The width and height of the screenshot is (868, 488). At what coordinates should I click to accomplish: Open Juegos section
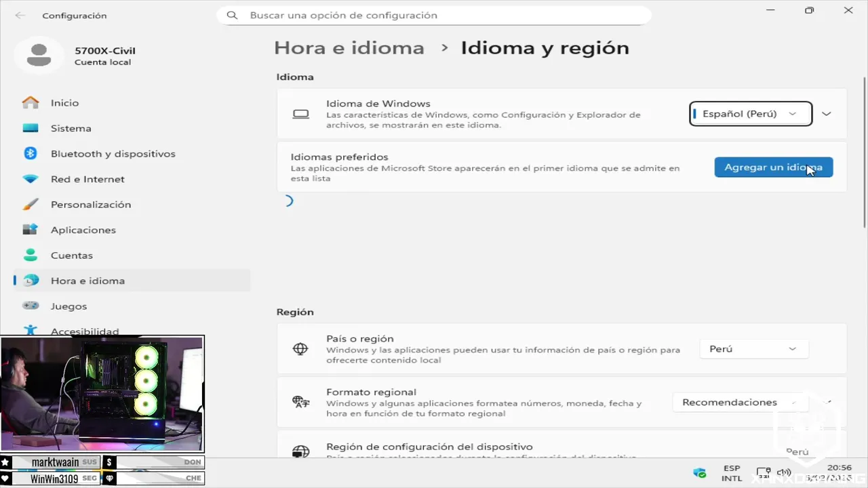(x=132, y=306)
